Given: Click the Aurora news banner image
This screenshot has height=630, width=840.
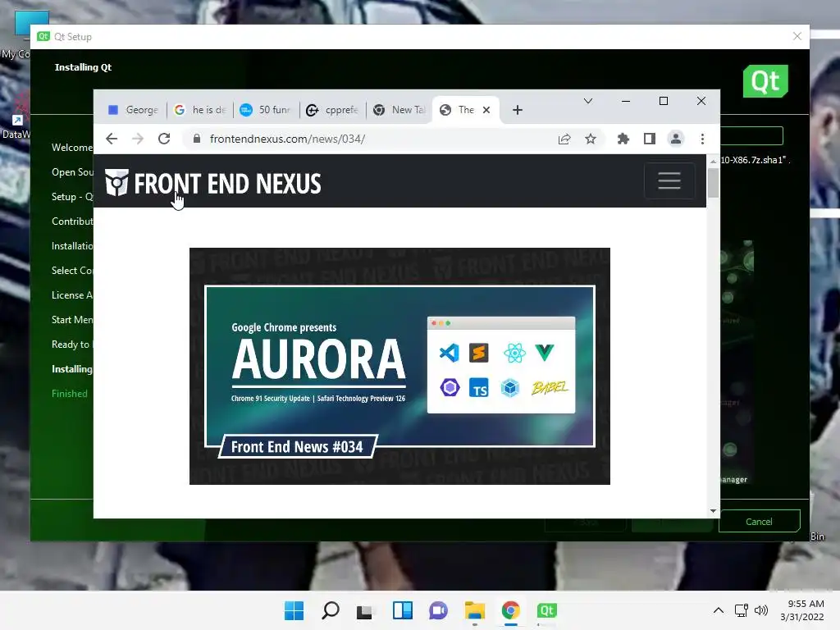Looking at the screenshot, I should tap(399, 366).
